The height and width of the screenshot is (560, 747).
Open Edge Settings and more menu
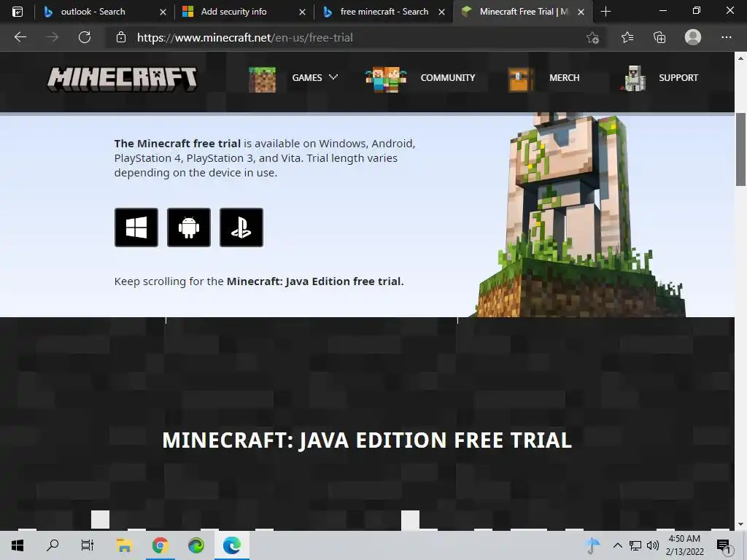(x=726, y=37)
